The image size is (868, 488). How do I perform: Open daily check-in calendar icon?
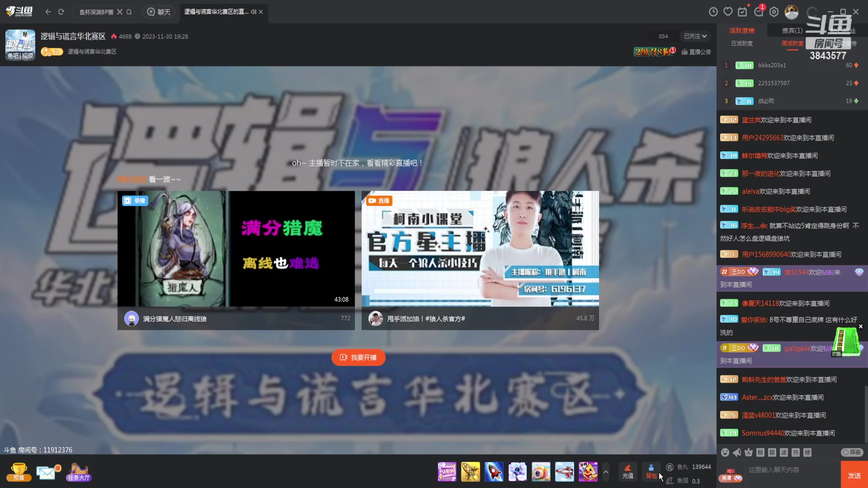point(743,12)
